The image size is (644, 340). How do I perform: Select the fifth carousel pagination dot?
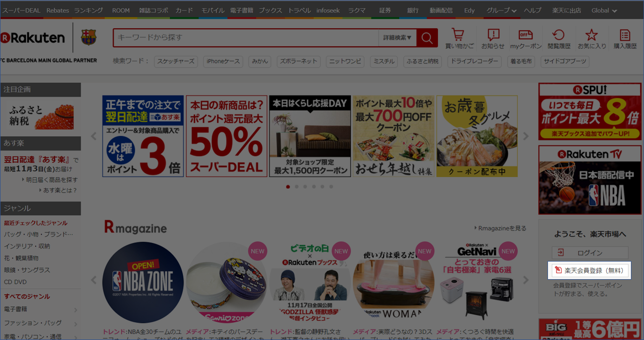322,187
